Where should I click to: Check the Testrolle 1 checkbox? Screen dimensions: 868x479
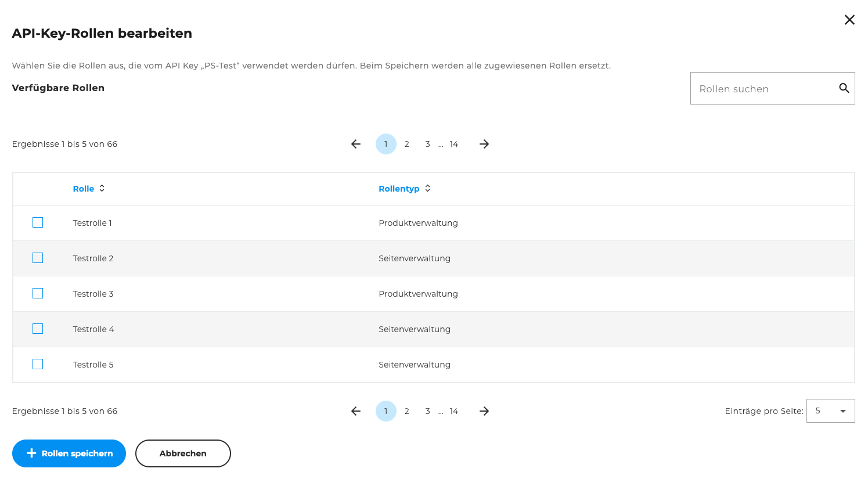38,222
